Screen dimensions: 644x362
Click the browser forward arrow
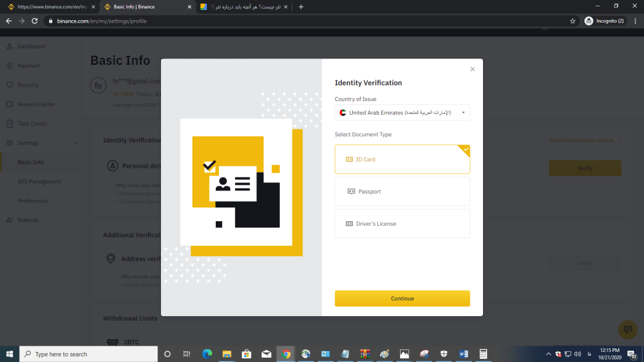tap(22, 21)
